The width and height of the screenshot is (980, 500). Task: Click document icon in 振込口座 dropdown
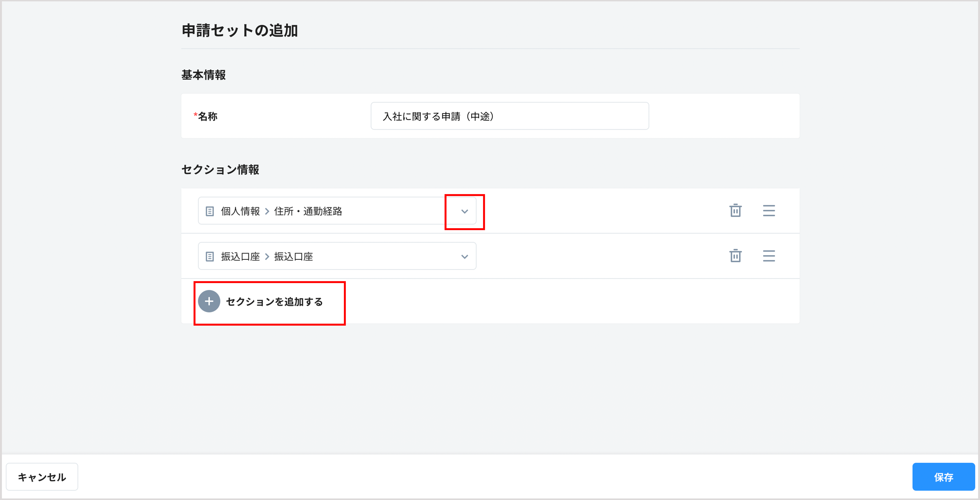click(x=210, y=256)
